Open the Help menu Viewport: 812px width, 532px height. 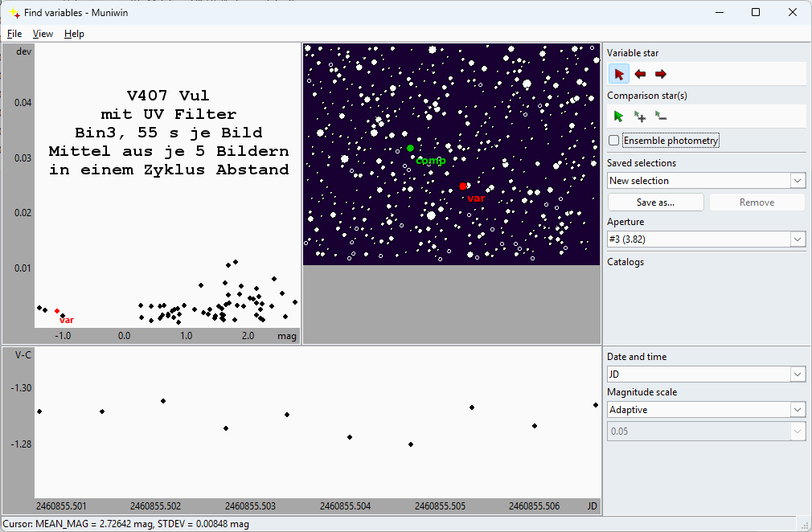pos(74,34)
